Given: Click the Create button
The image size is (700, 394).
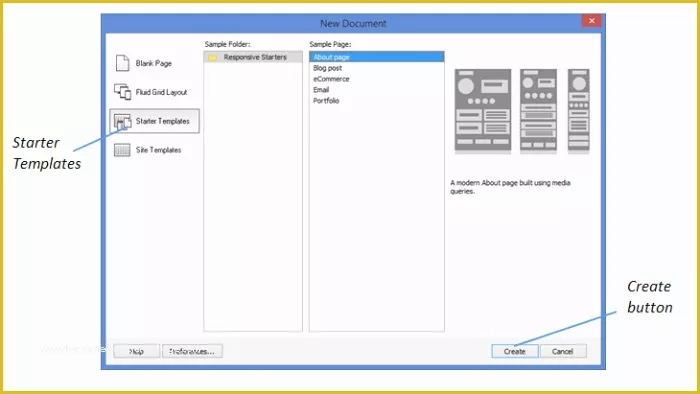Looking at the screenshot, I should point(515,351).
